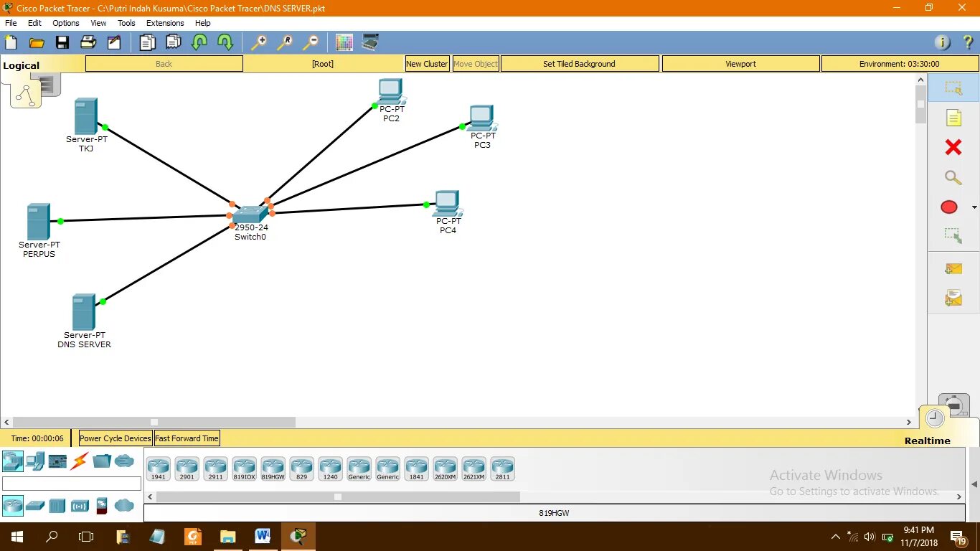The image size is (980, 551).
Task: Select the Resize Shape tool
Action: click(953, 235)
